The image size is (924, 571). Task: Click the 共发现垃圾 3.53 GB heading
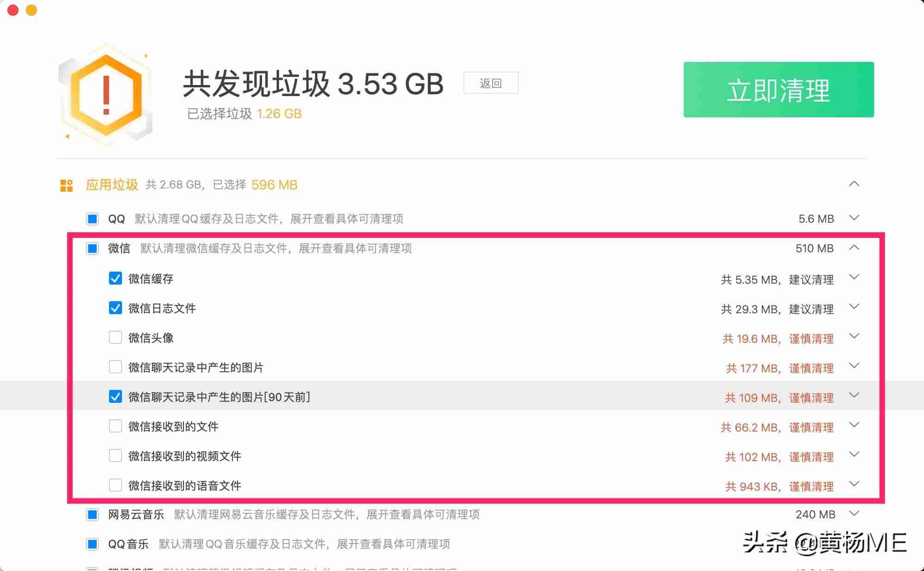pyautogui.click(x=313, y=84)
